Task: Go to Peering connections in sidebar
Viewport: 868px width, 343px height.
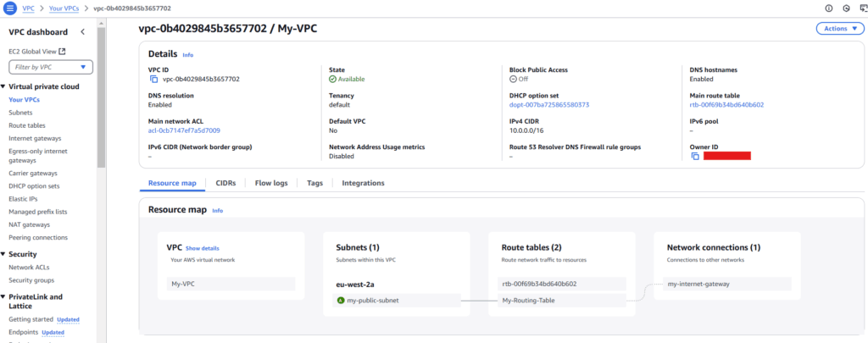Action: (38, 237)
